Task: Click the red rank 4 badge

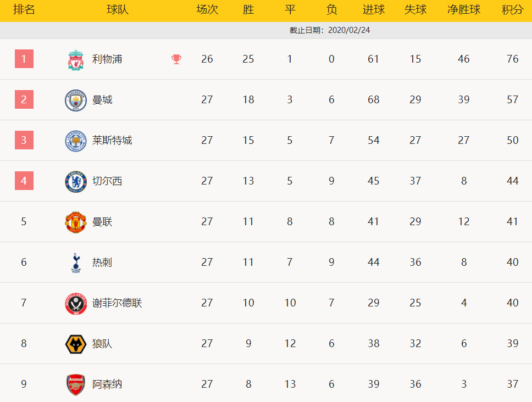Action: point(24,181)
